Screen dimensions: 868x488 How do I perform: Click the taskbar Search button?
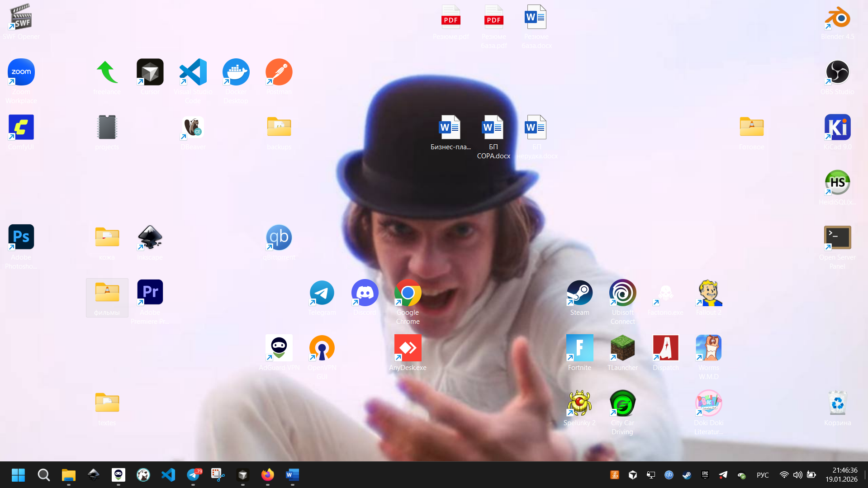[x=43, y=475]
